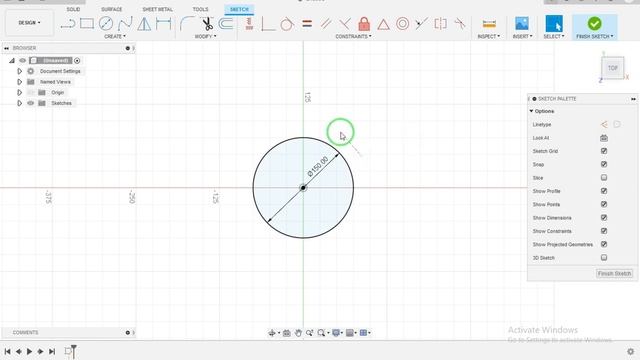Select the Spline tool

click(x=124, y=24)
